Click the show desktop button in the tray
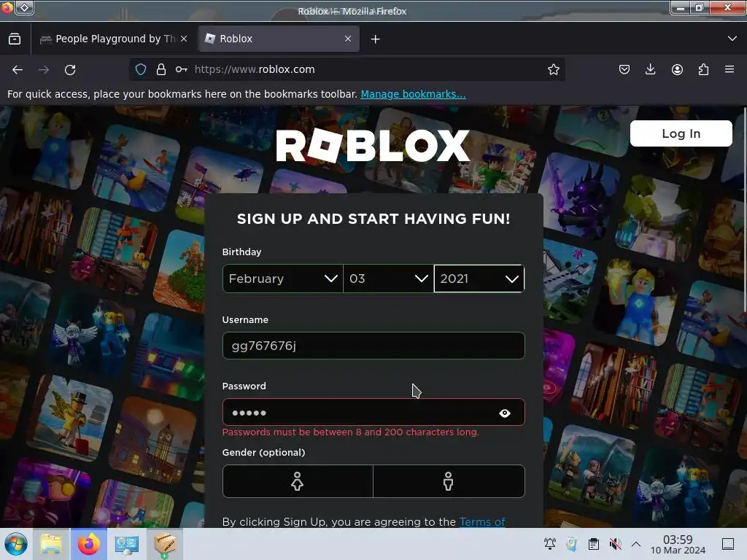The width and height of the screenshot is (747, 560). click(728, 544)
